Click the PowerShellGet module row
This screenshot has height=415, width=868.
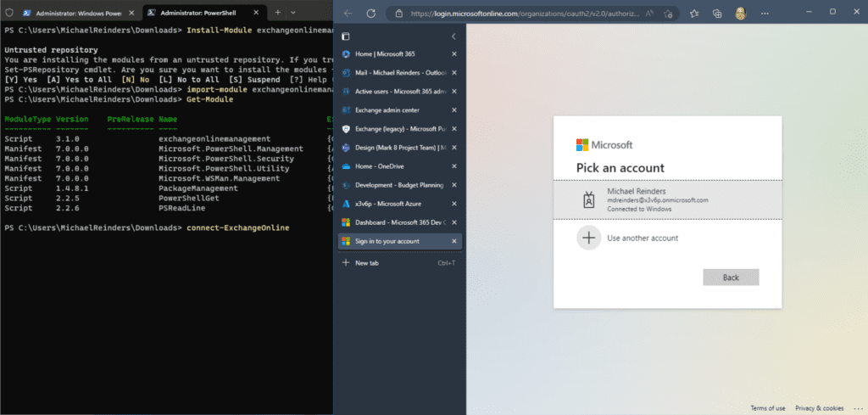(169, 198)
